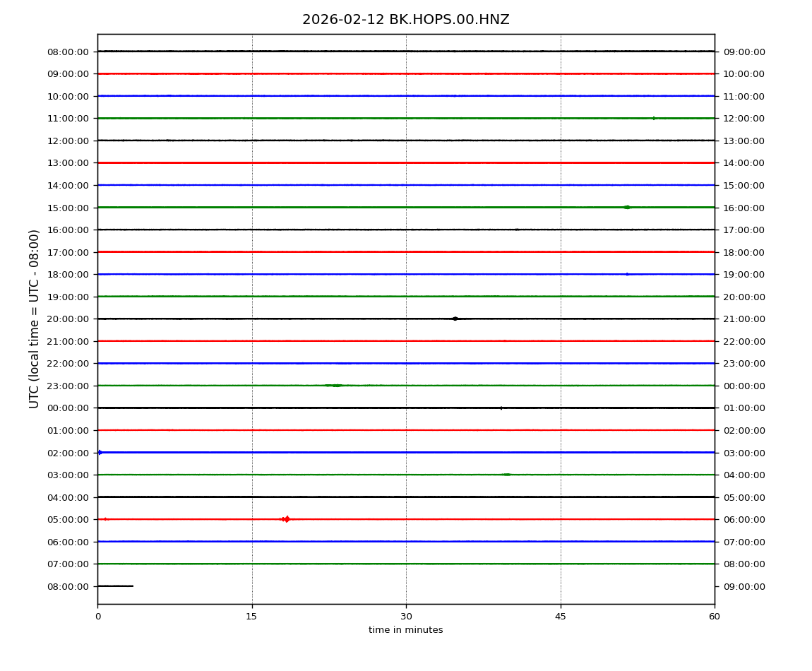Select the green wiggle on the 23:00:00 trace
The image size is (812, 671).
pos(335,386)
